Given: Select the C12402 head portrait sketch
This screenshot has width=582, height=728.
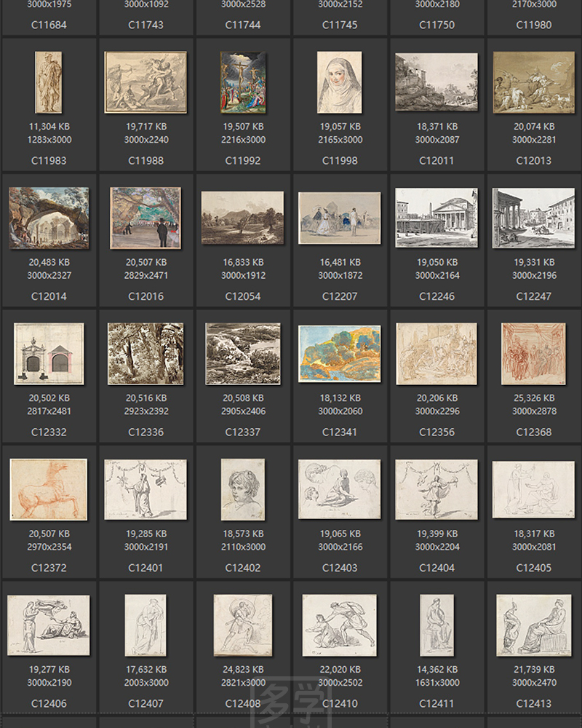Looking at the screenshot, I should click(242, 489).
